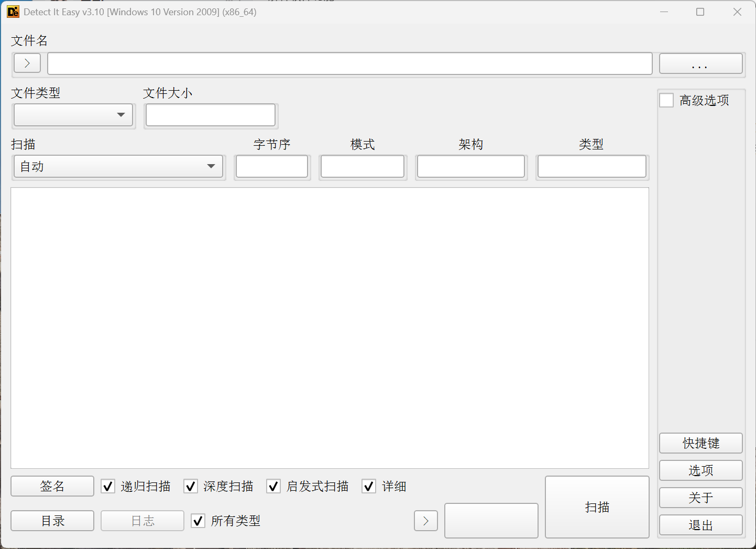Open the 目录 button
The image size is (756, 549).
(52, 521)
